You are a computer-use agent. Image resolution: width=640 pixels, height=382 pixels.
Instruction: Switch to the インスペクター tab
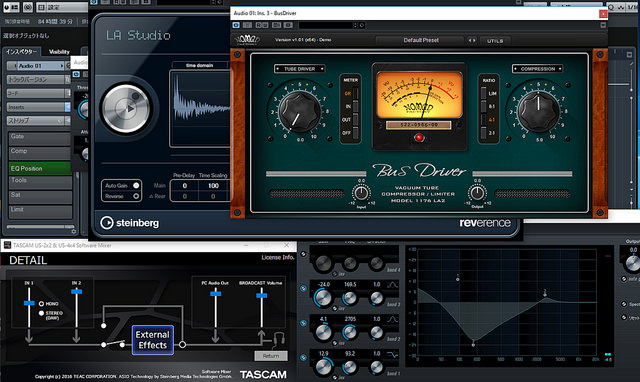[21, 52]
